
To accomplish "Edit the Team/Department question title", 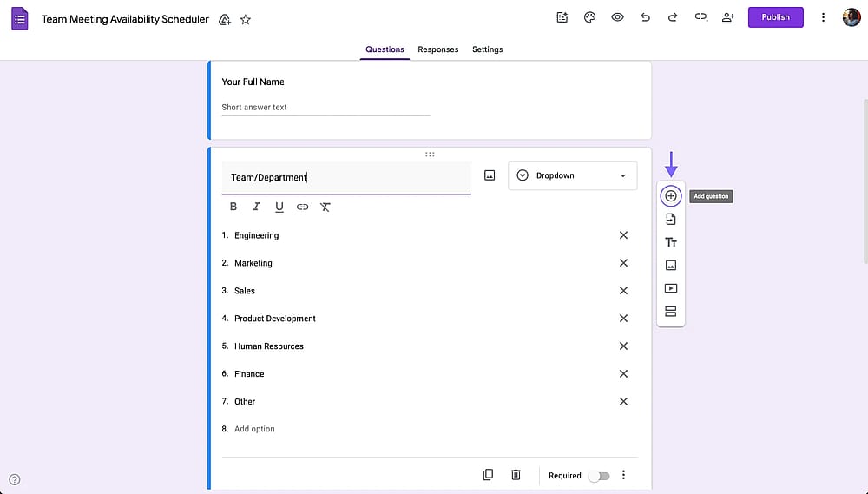I will pos(346,178).
